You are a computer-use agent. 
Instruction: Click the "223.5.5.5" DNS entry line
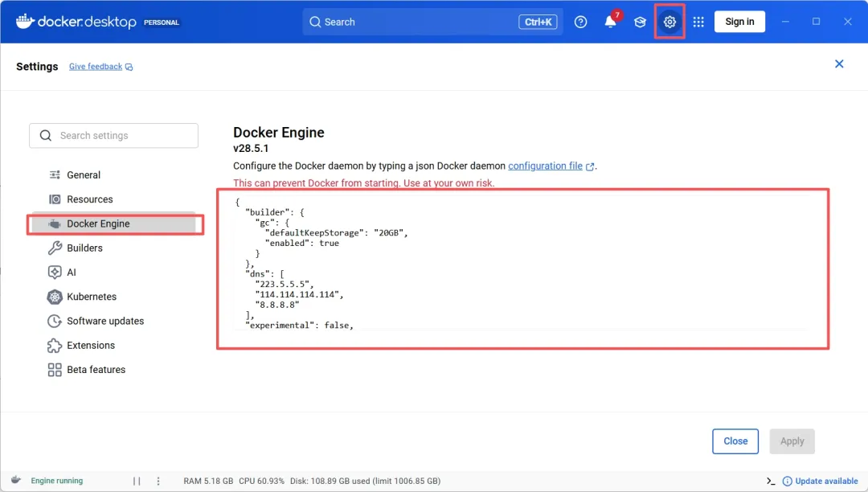(284, 284)
